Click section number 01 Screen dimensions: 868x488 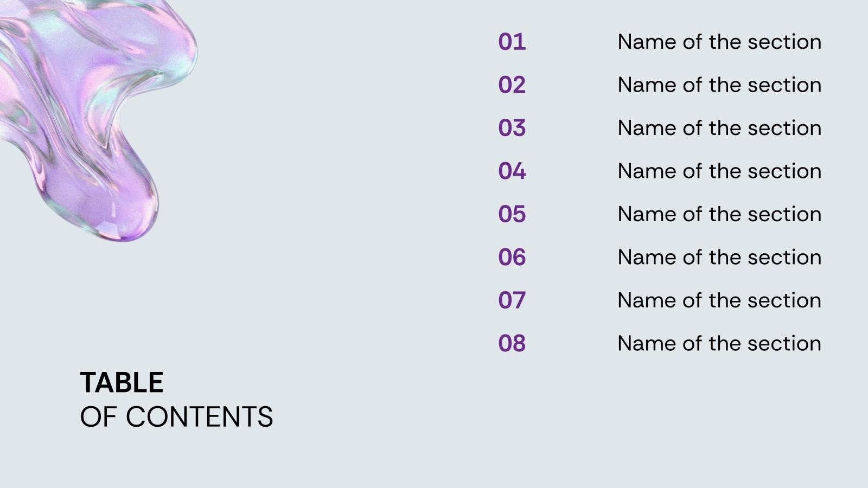(x=512, y=42)
